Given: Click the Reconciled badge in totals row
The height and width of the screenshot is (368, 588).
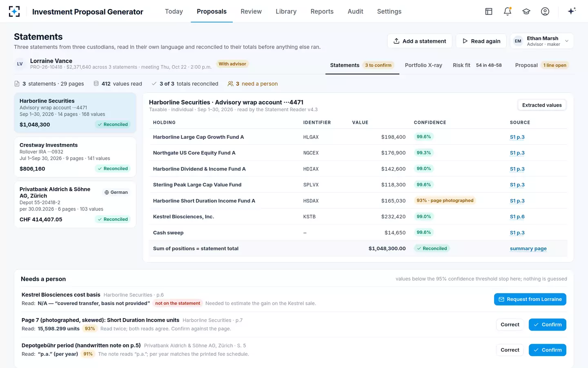Looking at the screenshot, I should (432, 249).
